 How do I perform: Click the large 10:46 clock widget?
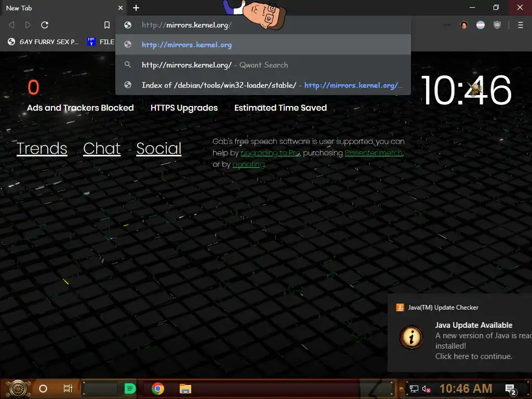click(x=466, y=90)
